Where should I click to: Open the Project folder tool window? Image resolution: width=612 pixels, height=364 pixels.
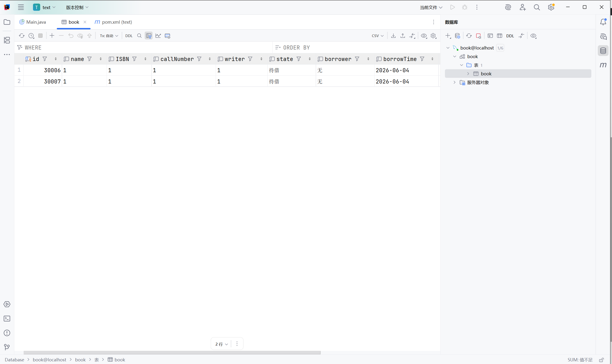[7, 22]
